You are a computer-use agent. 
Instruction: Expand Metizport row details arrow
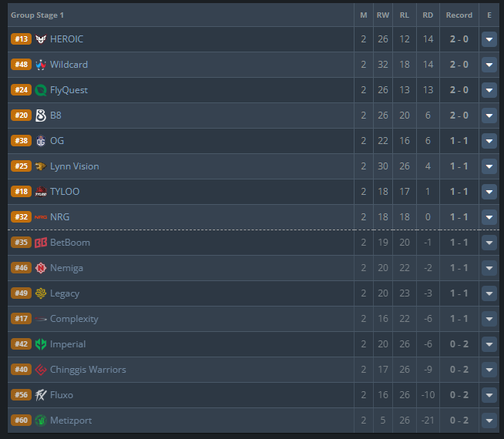[489, 421]
